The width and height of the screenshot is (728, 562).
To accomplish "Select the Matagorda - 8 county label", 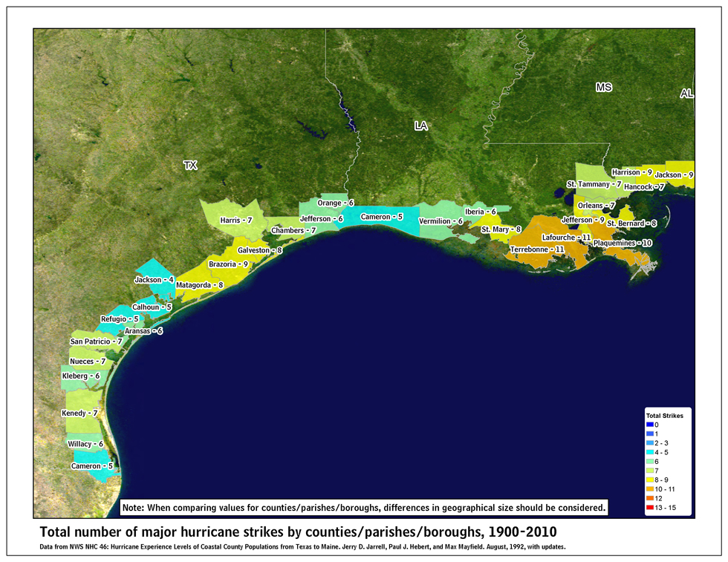I will [199, 284].
